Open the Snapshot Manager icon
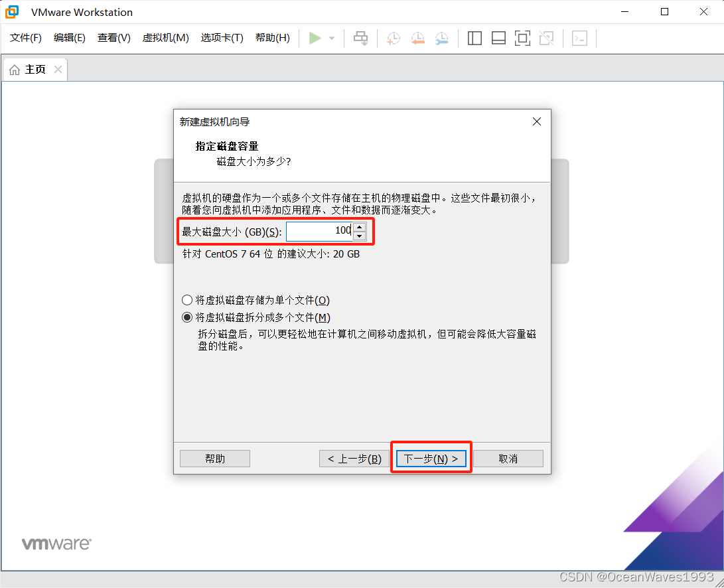724x588 pixels. [442, 38]
